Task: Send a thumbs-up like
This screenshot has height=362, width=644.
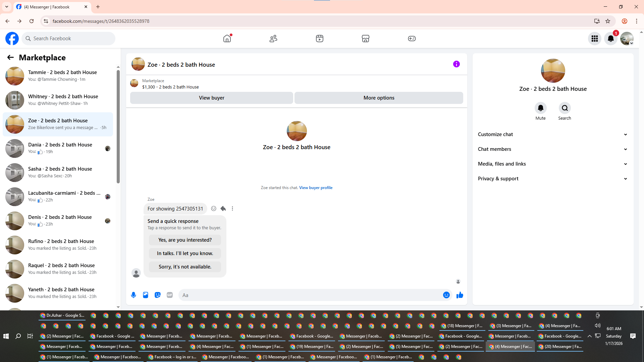Action: tap(460, 295)
